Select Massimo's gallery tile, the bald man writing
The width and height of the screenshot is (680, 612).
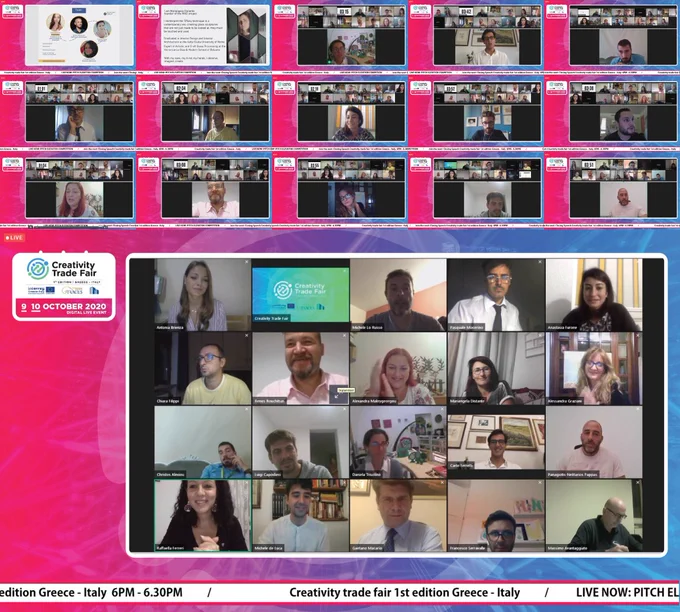594,515
